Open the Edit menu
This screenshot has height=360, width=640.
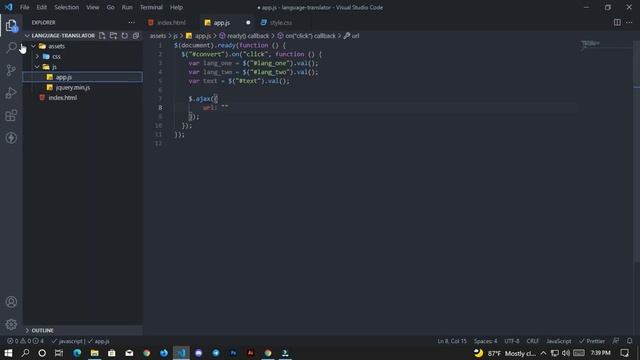(41, 7)
